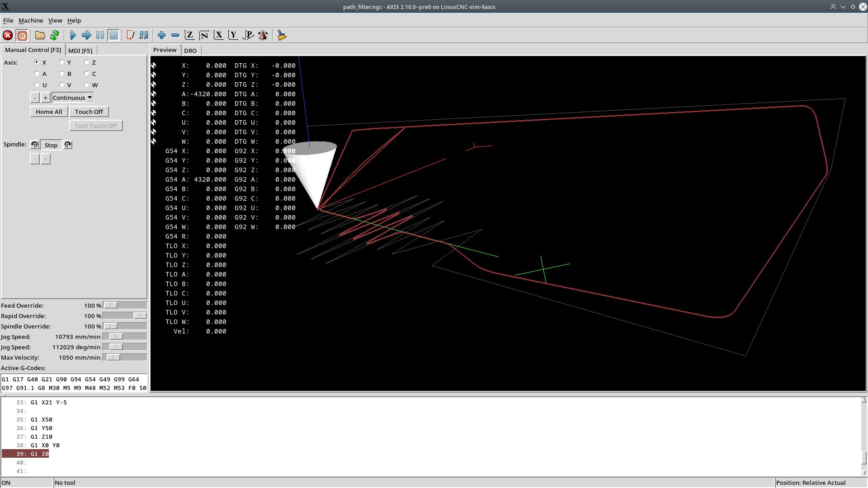The image size is (868, 488).
Task: Clear the live plot with broom
Action: 282,35
